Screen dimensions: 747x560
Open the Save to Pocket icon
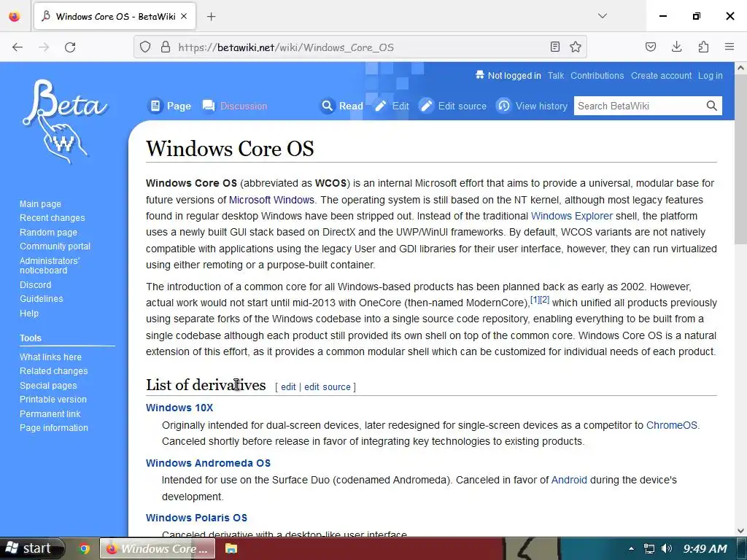[651, 47]
